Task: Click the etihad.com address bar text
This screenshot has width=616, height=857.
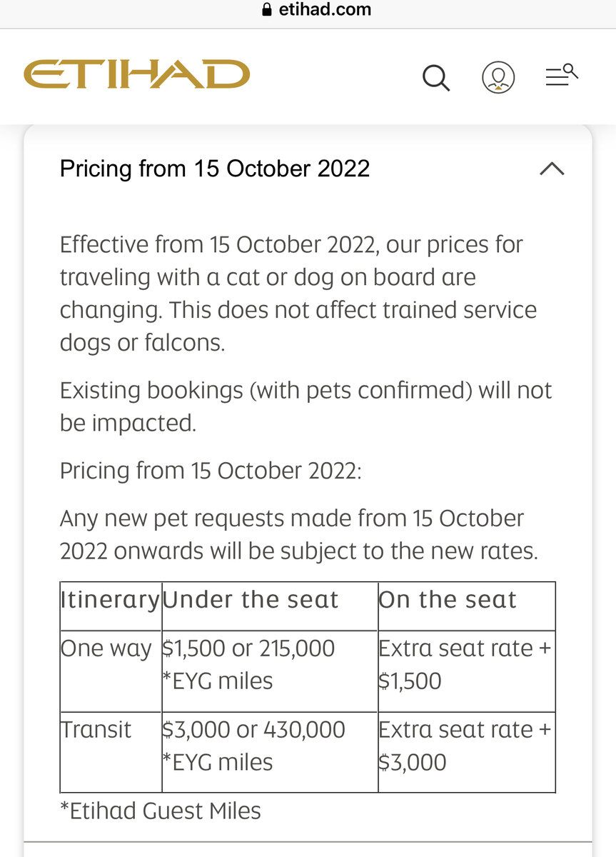Action: (325, 10)
